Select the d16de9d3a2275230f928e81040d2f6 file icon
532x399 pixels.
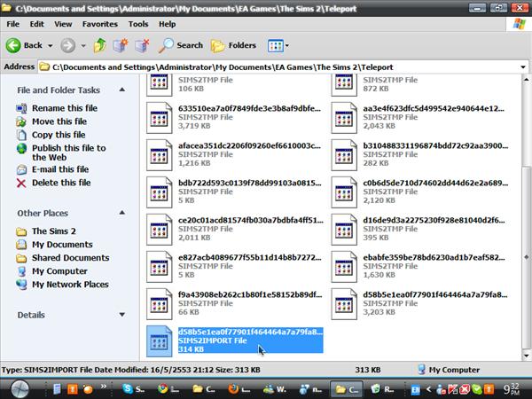[x=344, y=230]
